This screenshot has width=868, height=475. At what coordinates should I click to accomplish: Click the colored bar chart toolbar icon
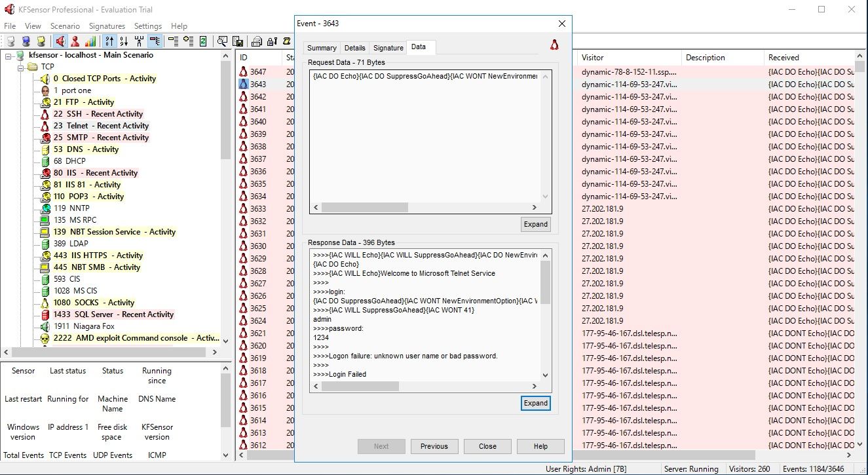[90, 41]
